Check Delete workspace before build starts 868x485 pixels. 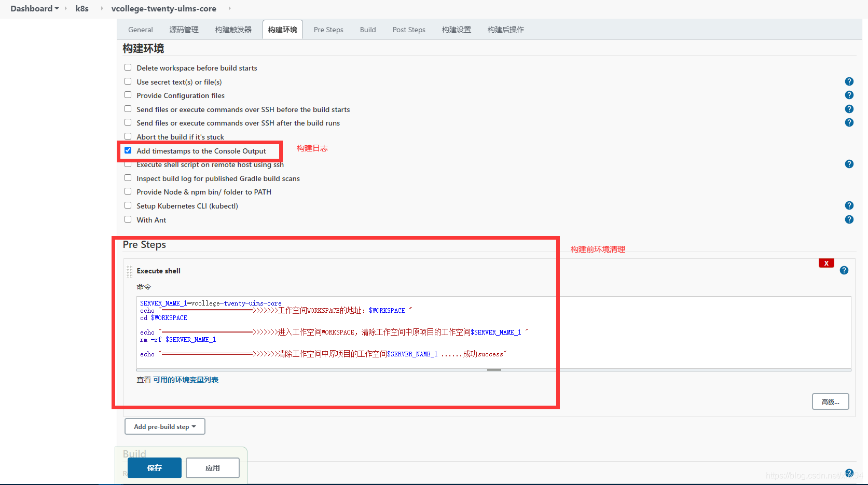click(x=128, y=67)
